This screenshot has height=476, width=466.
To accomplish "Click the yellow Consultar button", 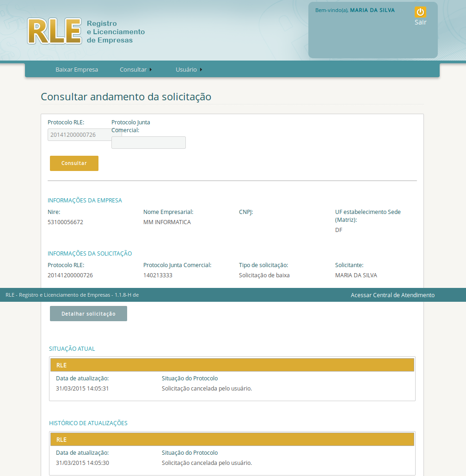I will click(74, 163).
